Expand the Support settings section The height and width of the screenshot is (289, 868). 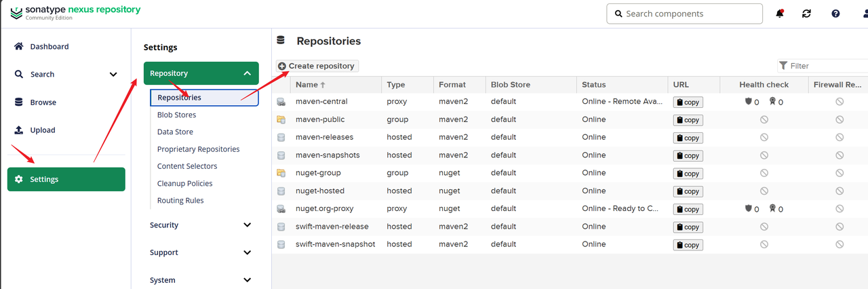click(x=247, y=252)
